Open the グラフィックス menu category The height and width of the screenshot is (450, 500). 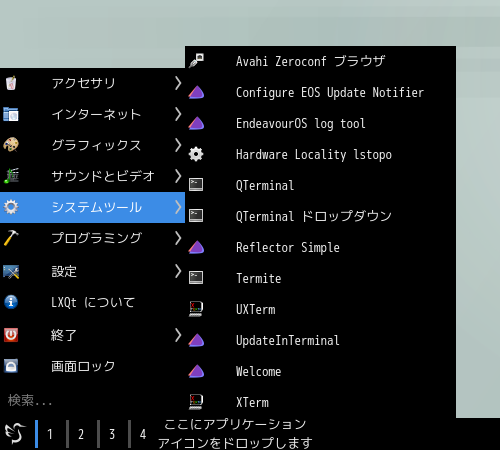(92, 145)
